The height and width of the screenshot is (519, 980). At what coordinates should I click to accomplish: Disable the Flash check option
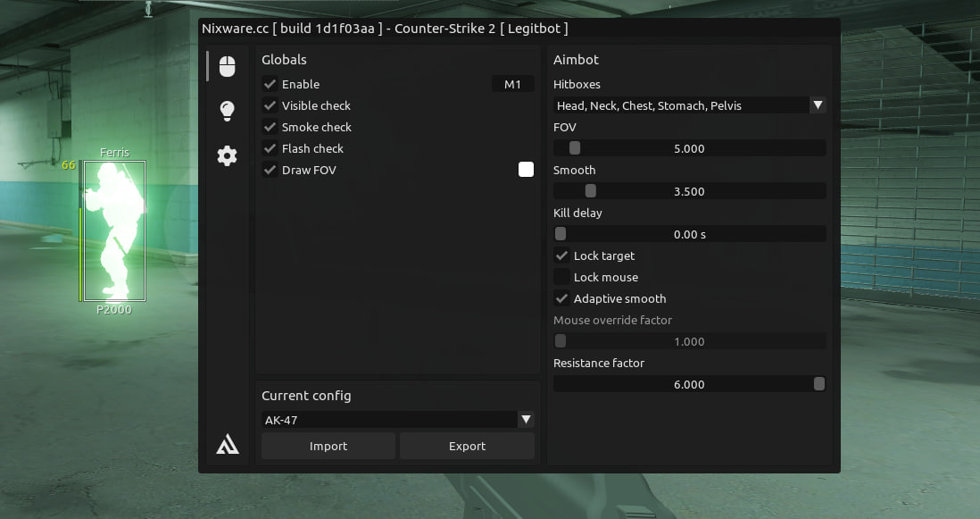coord(270,148)
